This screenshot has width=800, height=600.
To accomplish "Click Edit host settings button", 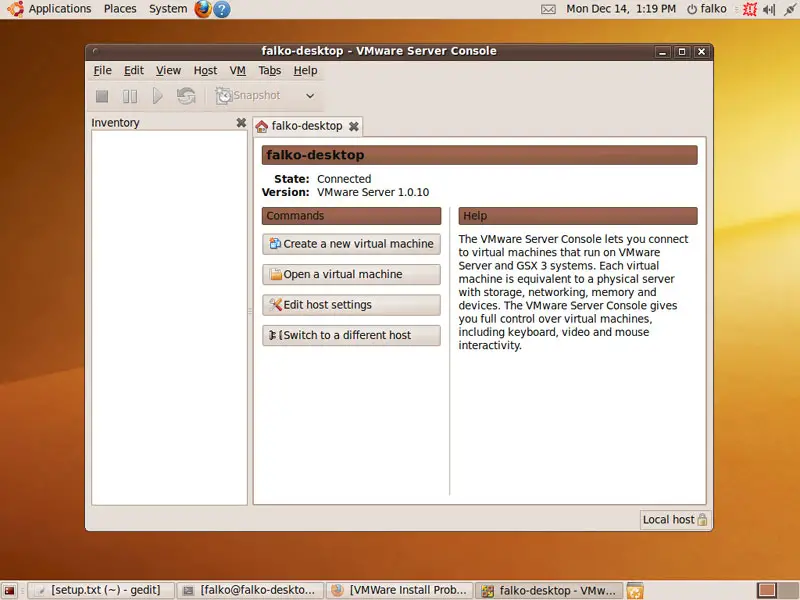I will coord(352,305).
